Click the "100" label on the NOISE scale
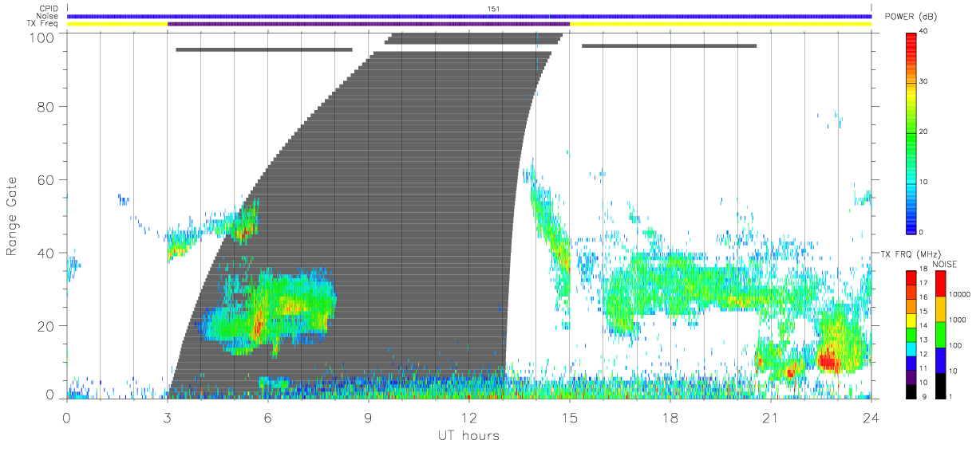Viewport: 980px width, 452px height. coord(956,345)
